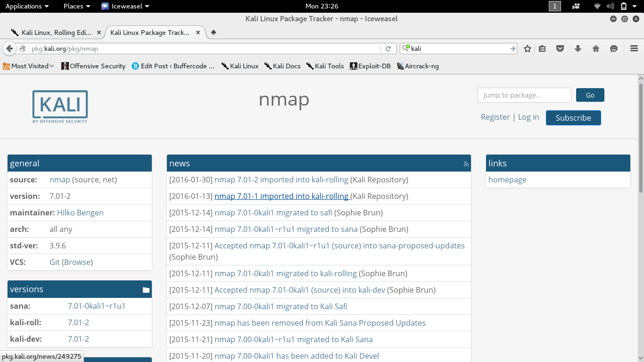Open the battery icon in top bar
This screenshot has width=644, height=362.
pyautogui.click(x=624, y=6)
